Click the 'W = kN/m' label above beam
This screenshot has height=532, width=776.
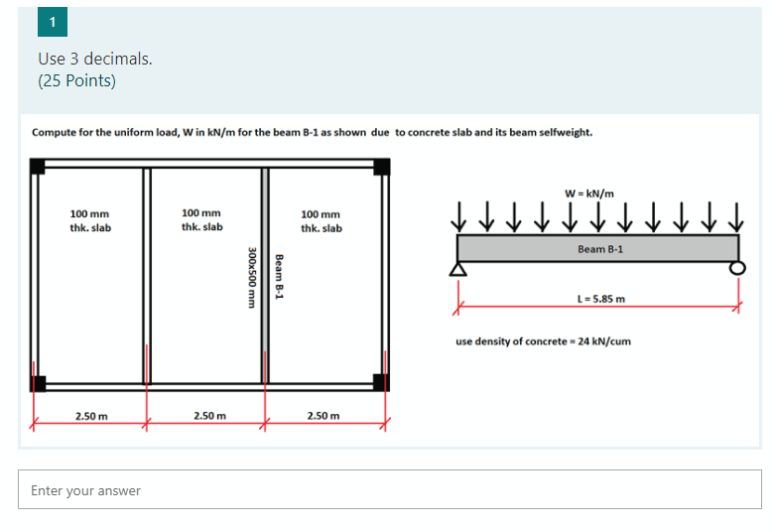pos(588,194)
